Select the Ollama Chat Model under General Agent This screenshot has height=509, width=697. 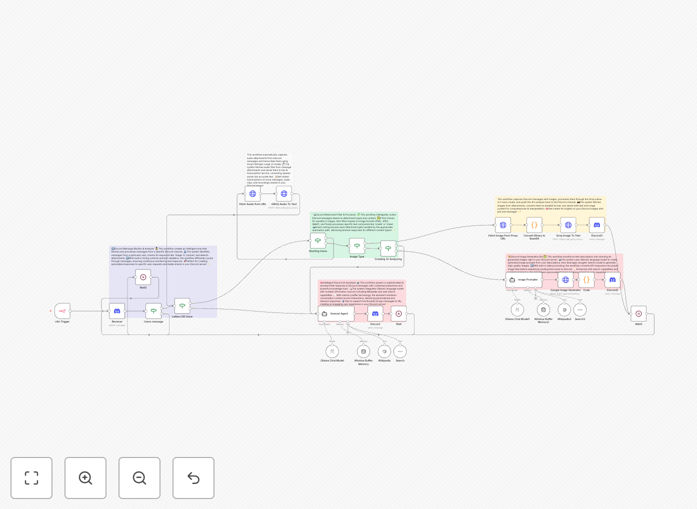[332, 351]
